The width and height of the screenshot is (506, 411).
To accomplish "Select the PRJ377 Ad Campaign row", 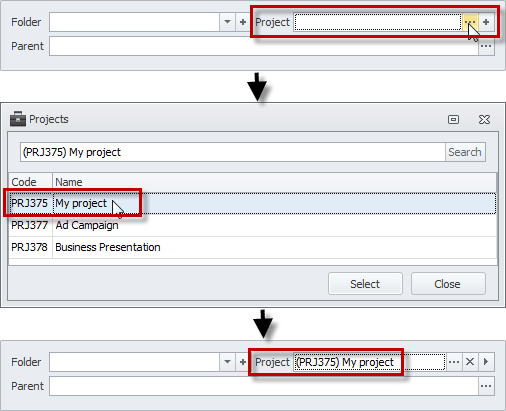I will click(253, 225).
